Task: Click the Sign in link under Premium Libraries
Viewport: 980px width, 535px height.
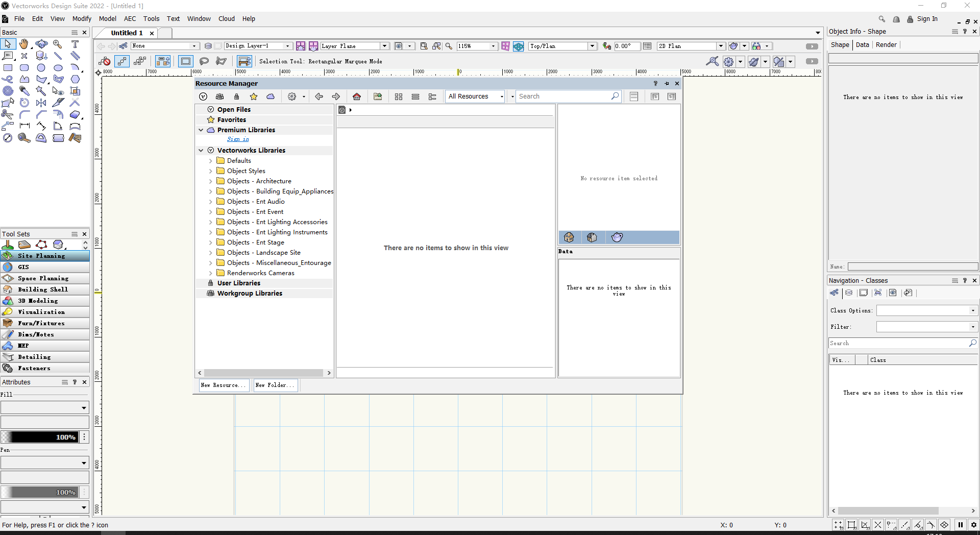Action: [238, 139]
